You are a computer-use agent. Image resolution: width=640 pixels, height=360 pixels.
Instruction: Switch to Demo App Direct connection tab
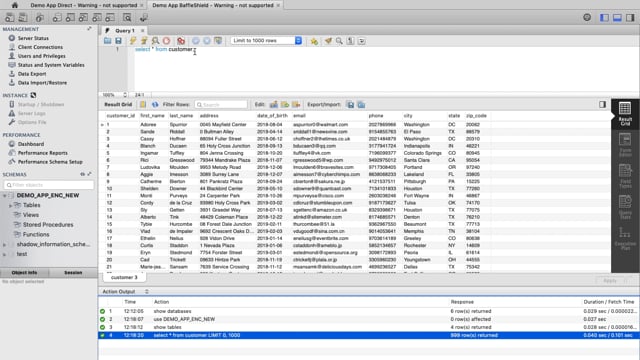coord(84,5)
